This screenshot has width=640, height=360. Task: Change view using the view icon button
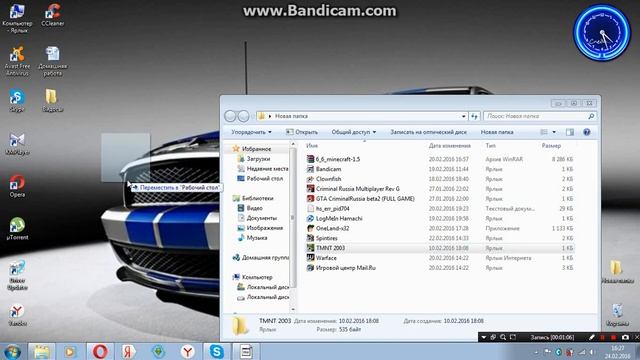point(544,132)
